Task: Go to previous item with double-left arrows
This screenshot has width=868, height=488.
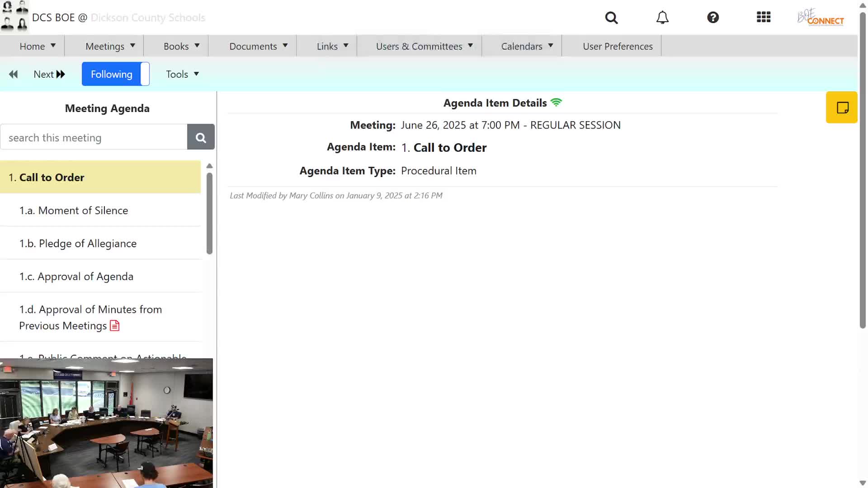Action: (14, 74)
